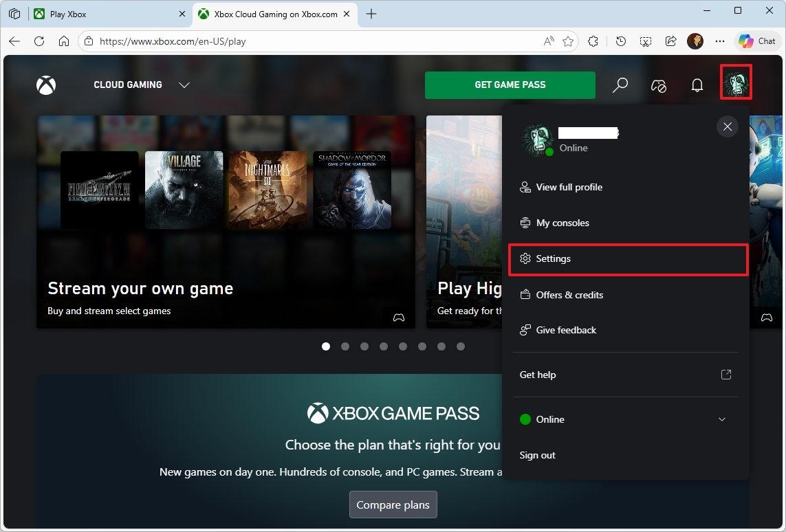Click the Xbox logo icon

[46, 85]
